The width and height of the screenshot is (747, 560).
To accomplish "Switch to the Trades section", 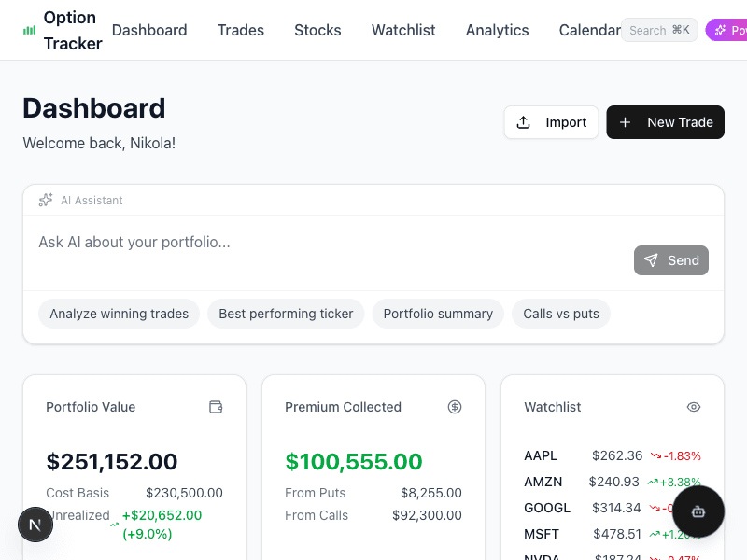I will point(240,30).
